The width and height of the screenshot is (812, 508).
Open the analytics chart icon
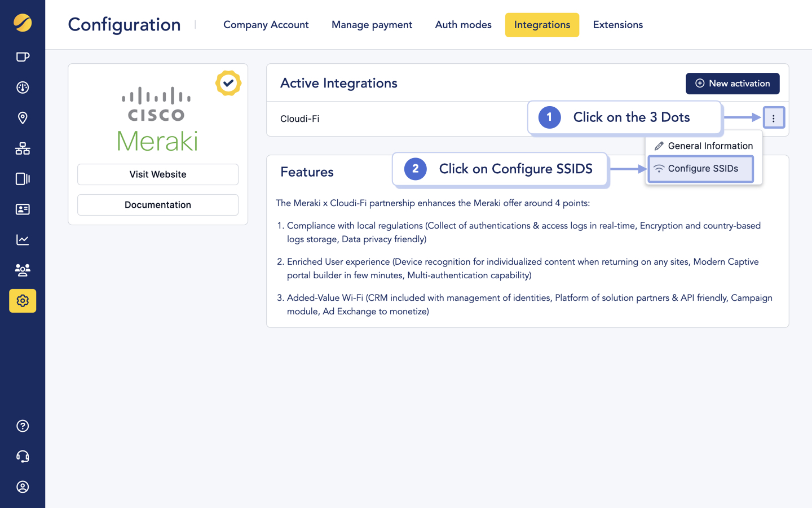tap(23, 239)
